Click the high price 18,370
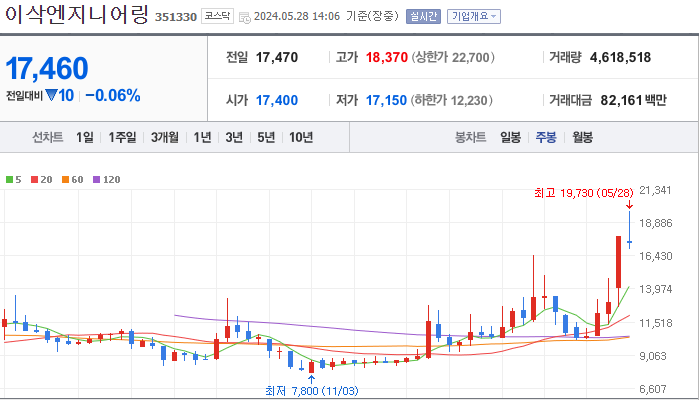Screen dimensions: 699x400 [387, 58]
